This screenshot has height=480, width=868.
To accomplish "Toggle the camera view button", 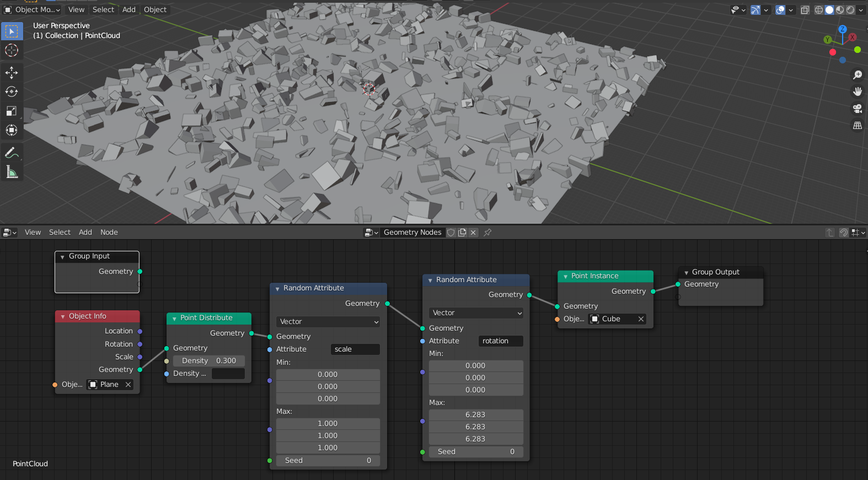I will (857, 109).
